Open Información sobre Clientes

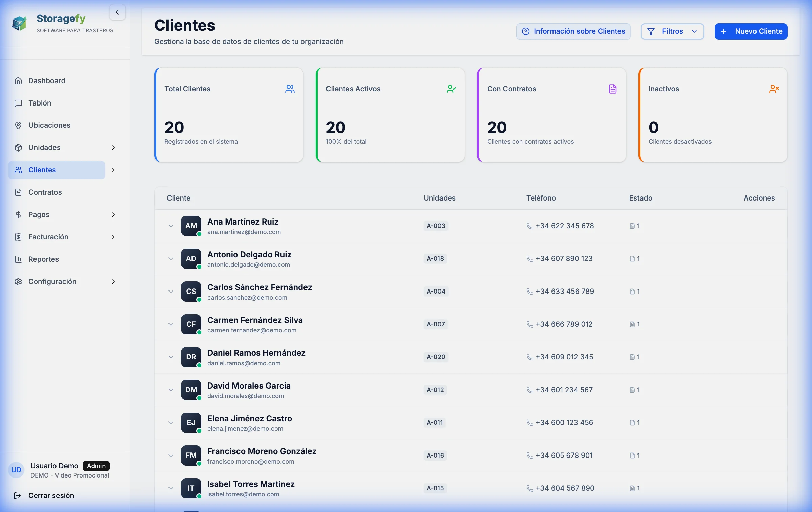coord(573,31)
